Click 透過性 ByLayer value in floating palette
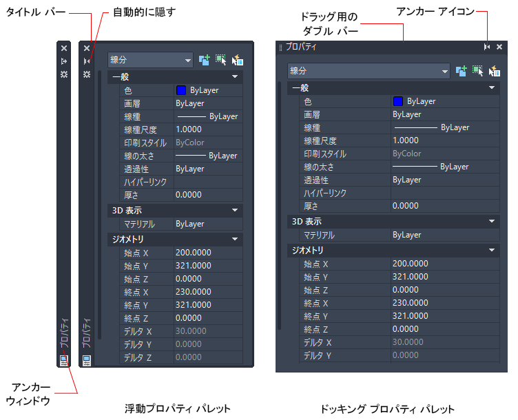The height and width of the screenshot is (420, 518). pos(209,169)
